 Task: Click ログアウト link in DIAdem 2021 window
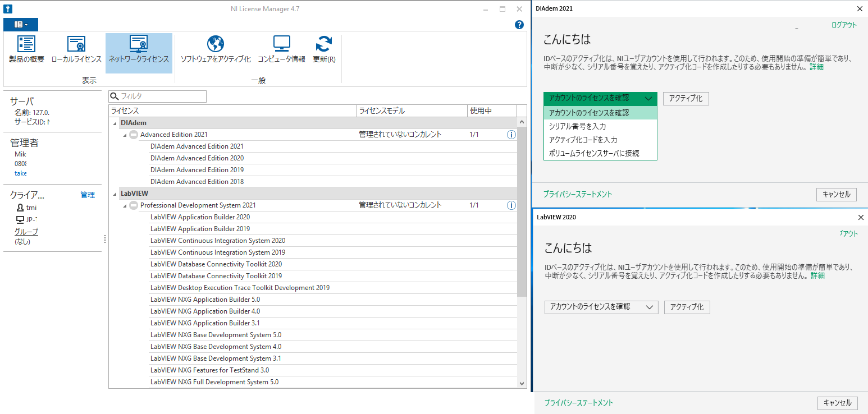point(844,25)
